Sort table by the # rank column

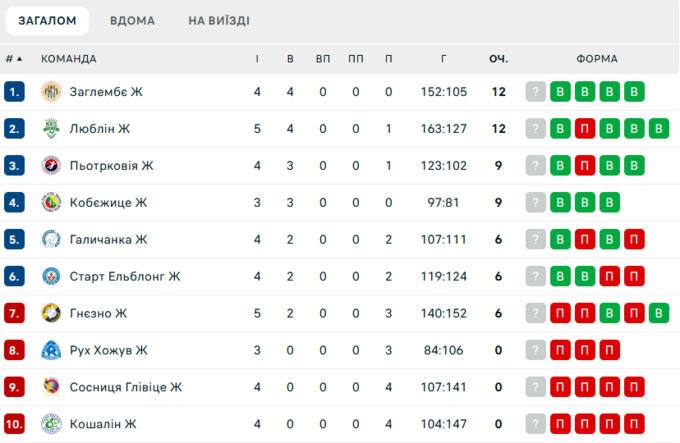14,58
